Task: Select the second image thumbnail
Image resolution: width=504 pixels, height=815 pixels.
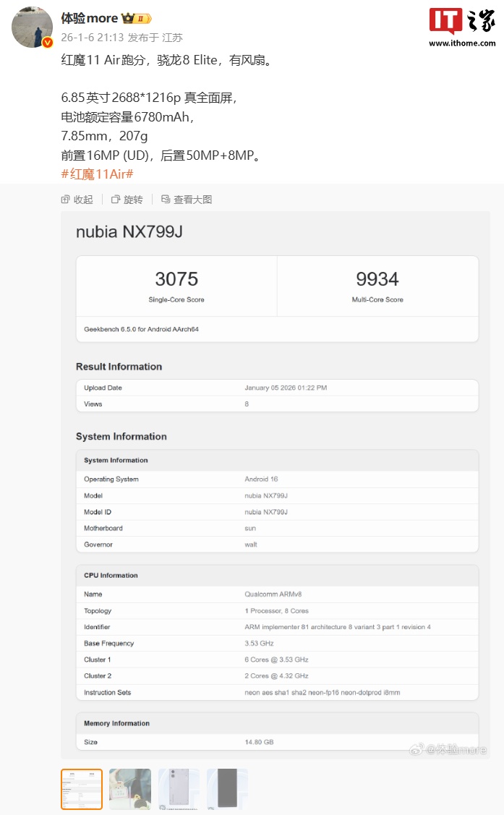Action: tap(130, 789)
